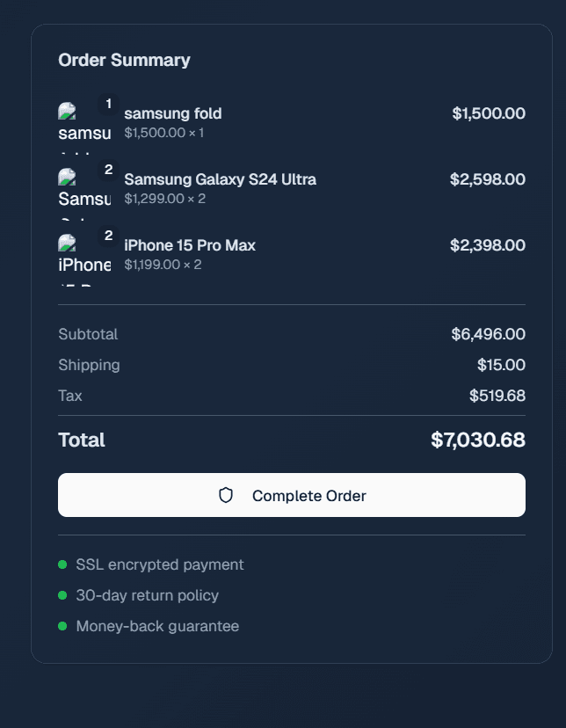Click the samsung fold product thumbnail

pos(84,127)
